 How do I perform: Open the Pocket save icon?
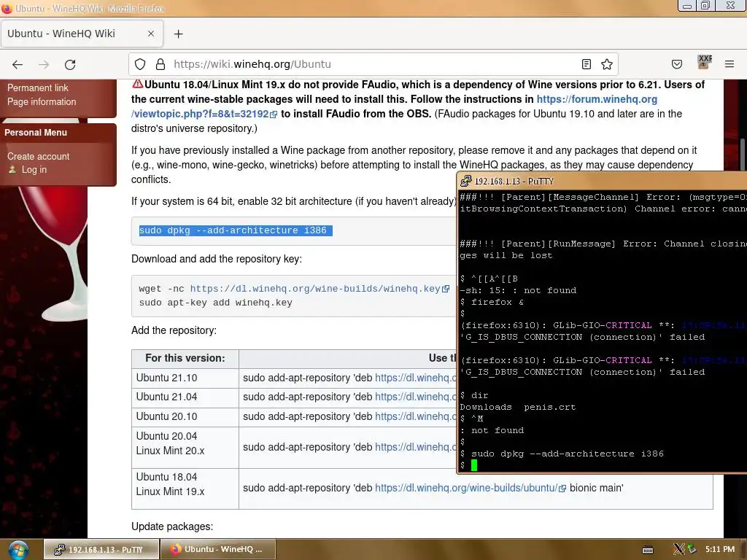coord(677,64)
